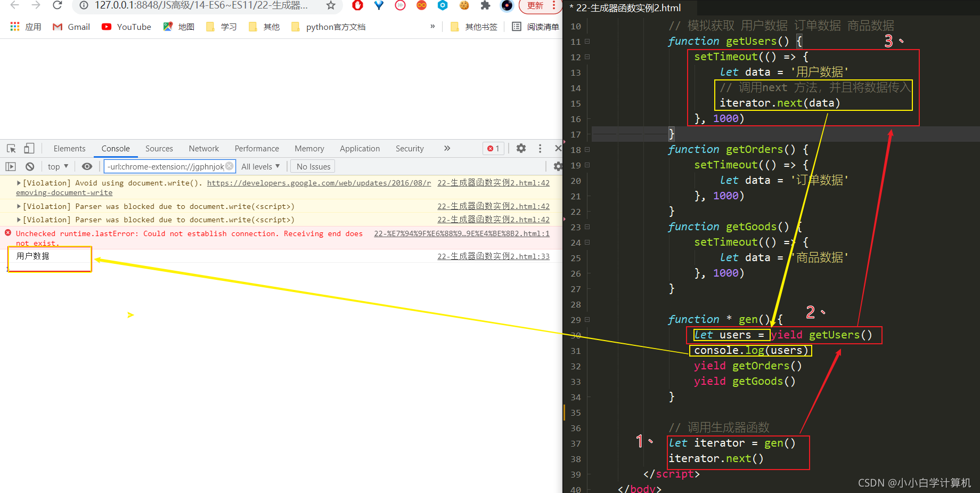Fold the getGoods function at line 23

(x=587, y=227)
